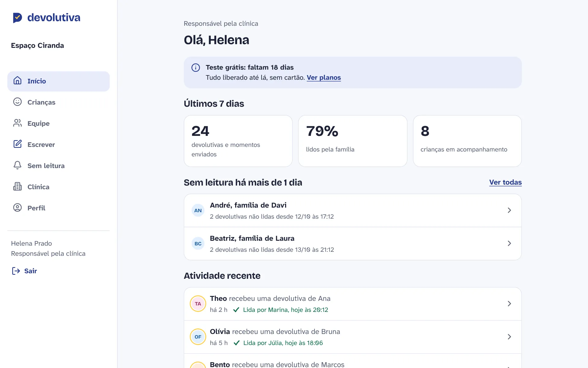
Task: Click the BC avatar for Beatriz
Action: (198, 243)
